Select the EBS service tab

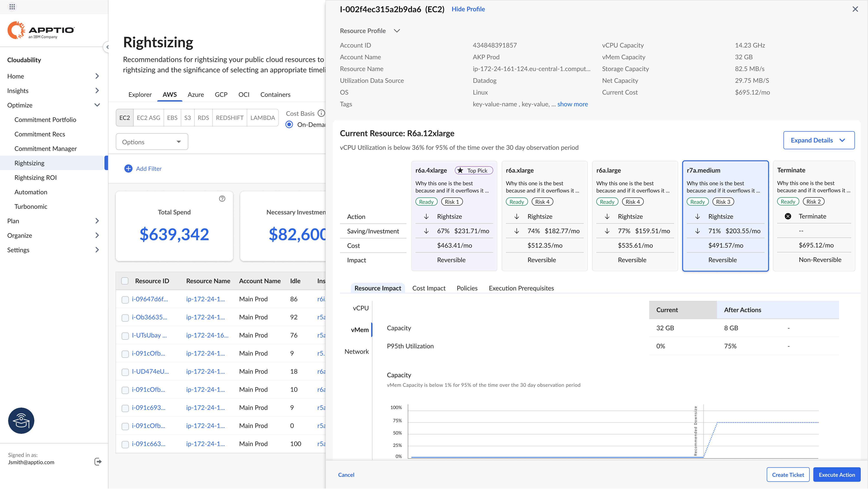click(172, 118)
